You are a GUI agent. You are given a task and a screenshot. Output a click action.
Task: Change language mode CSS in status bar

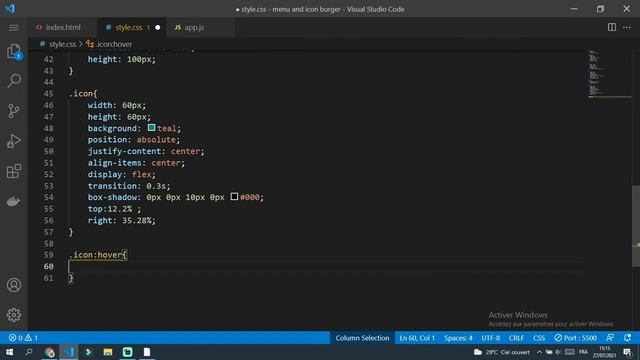[x=539, y=338]
